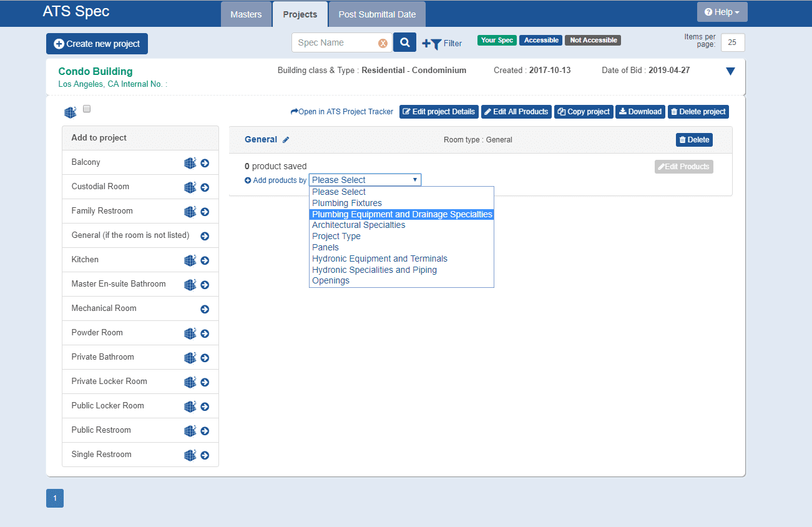Click the cube icon next to Family Restroom
This screenshot has width=812, height=527.
tap(190, 212)
